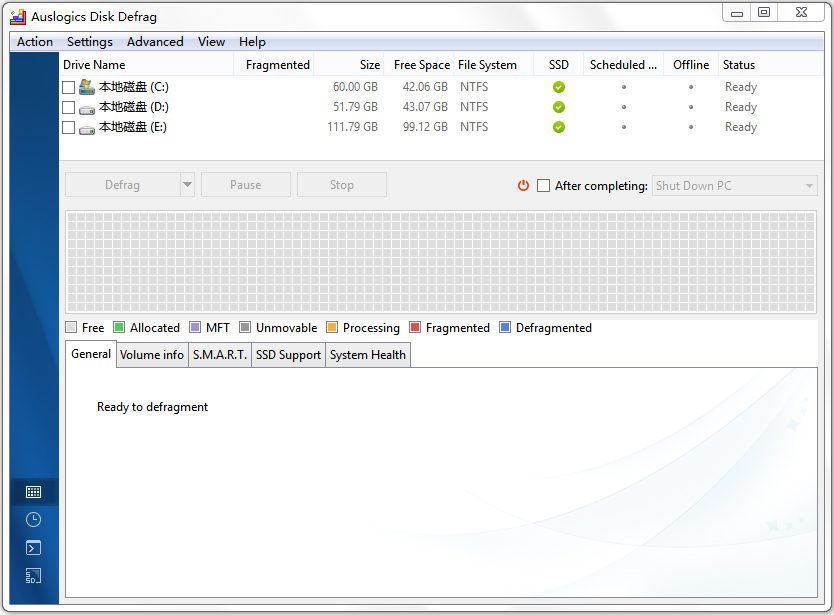834x615 pixels.
Task: Click the Scheduled dot for drive D:
Action: click(624, 107)
